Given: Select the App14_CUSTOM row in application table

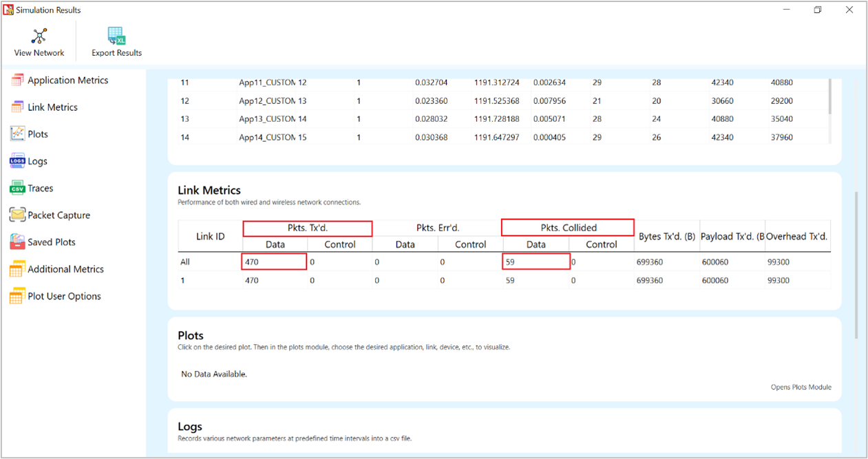Looking at the screenshot, I should pos(267,138).
